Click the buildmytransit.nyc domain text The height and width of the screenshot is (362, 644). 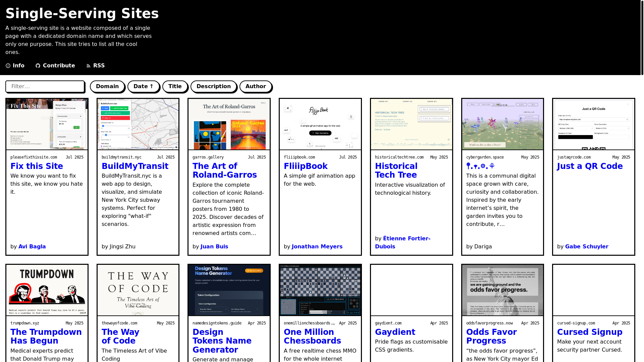pyautogui.click(x=121, y=157)
